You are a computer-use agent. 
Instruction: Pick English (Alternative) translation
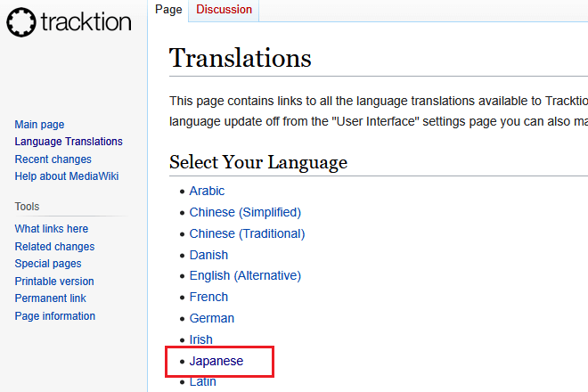pos(245,275)
